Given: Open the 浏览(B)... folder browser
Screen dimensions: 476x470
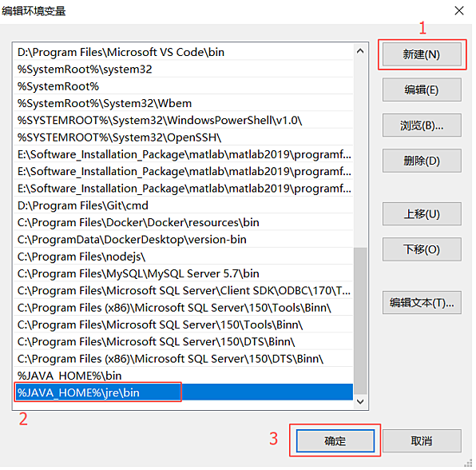Looking at the screenshot, I should 422,125.
